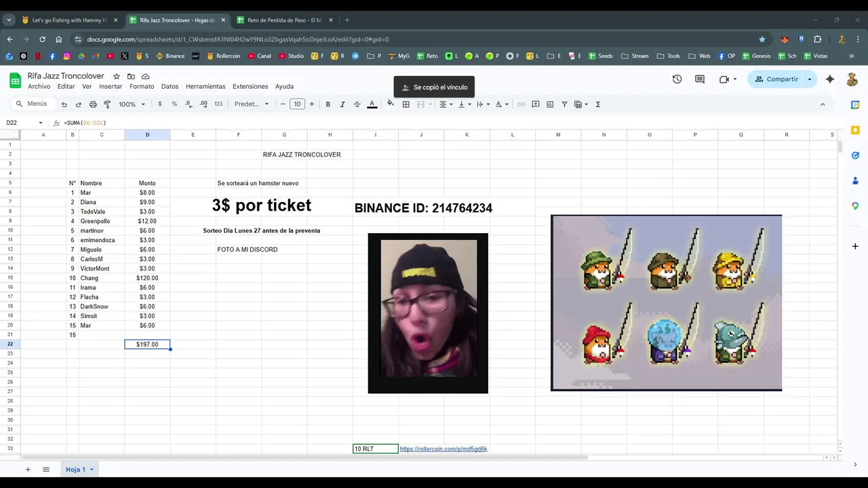Open the Editar menu
Screen dimensions: 868x488
66,87
